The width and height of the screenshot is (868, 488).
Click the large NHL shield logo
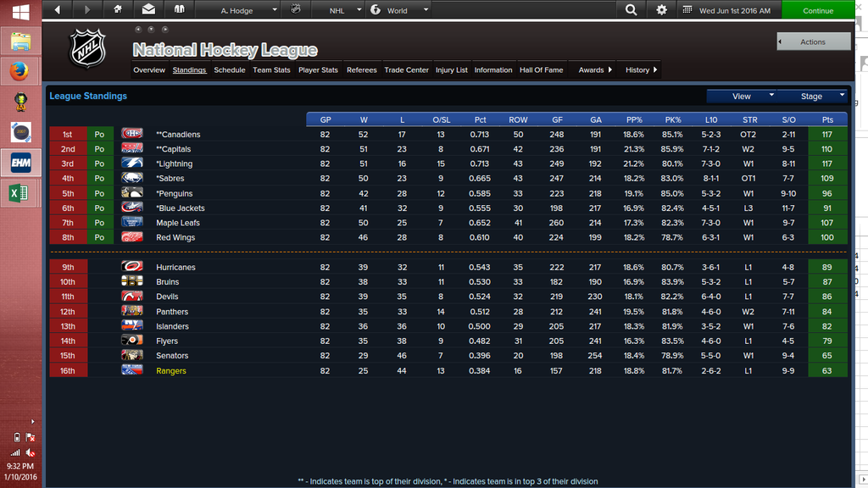click(87, 48)
